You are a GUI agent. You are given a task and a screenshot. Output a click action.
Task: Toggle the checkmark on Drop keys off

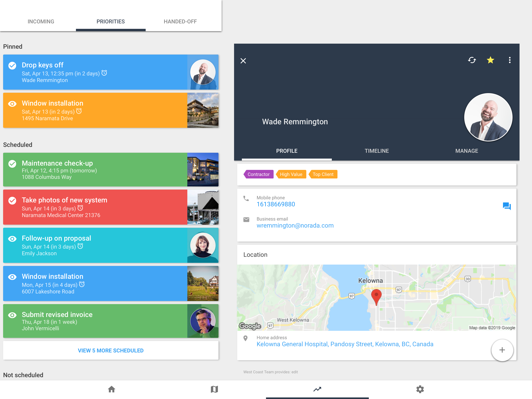[x=12, y=65]
